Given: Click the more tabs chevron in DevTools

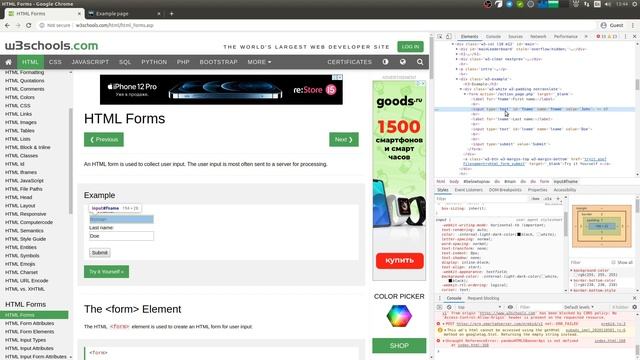Looking at the screenshot, I should (586, 36).
